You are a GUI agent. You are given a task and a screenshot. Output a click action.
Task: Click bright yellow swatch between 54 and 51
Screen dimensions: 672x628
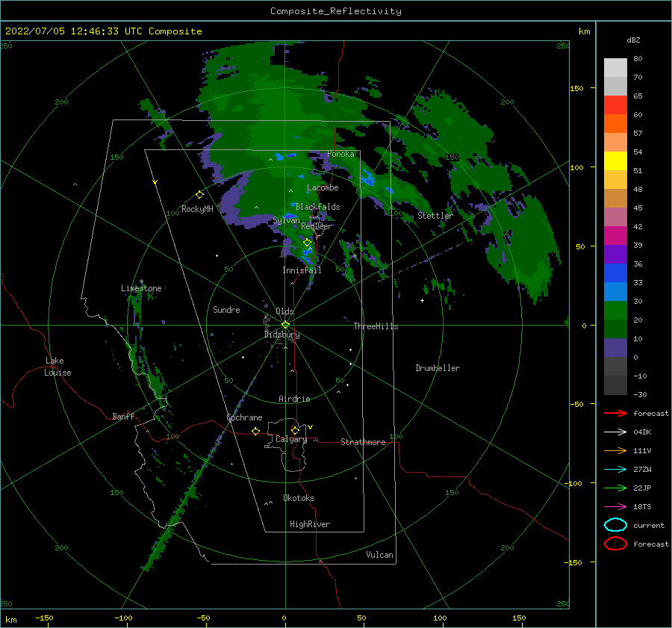point(615,161)
